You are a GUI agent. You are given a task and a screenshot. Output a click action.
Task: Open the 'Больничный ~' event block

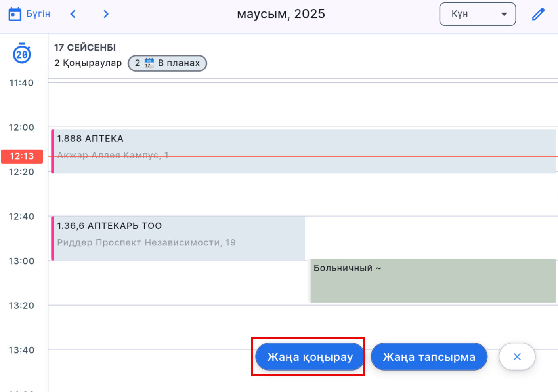(433, 281)
